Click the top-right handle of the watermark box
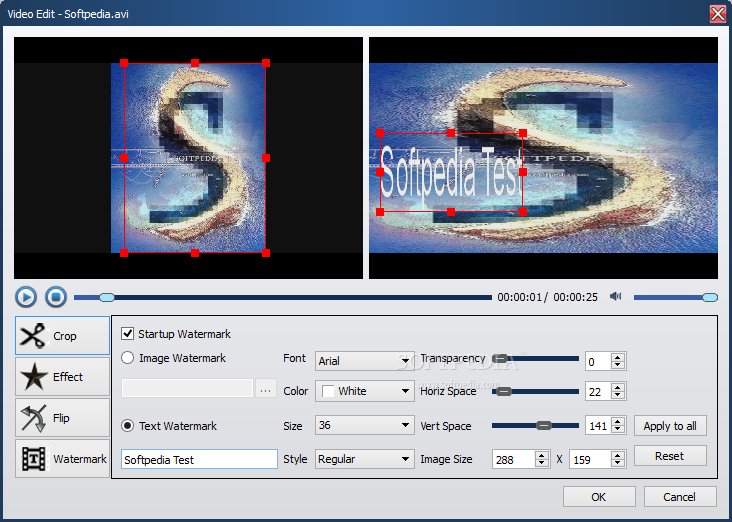The width and height of the screenshot is (732, 522). coord(523,133)
